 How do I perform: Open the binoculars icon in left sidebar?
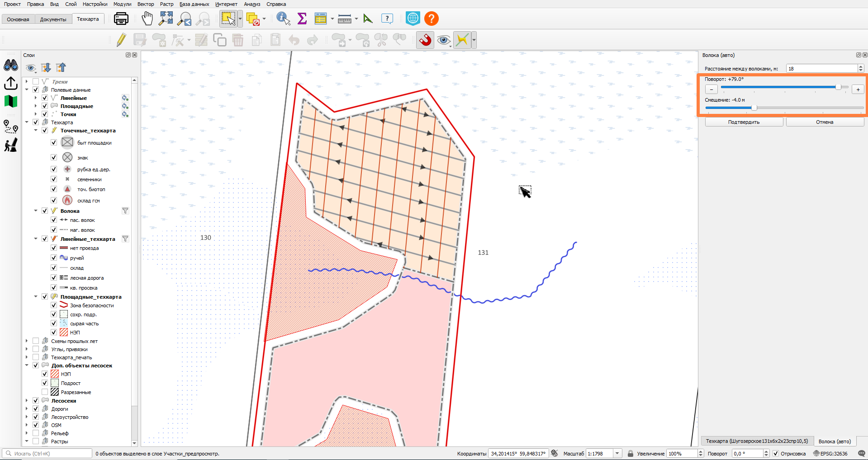pos(11,66)
